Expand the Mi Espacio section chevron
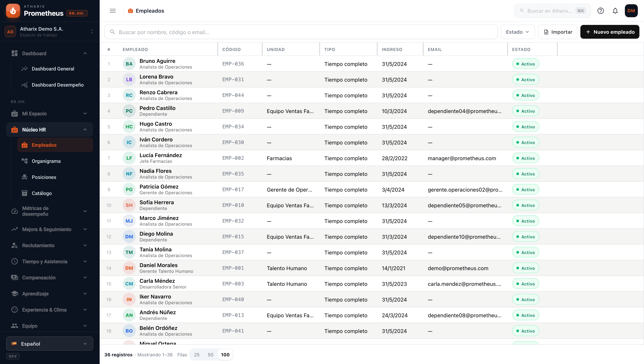 (x=85, y=113)
